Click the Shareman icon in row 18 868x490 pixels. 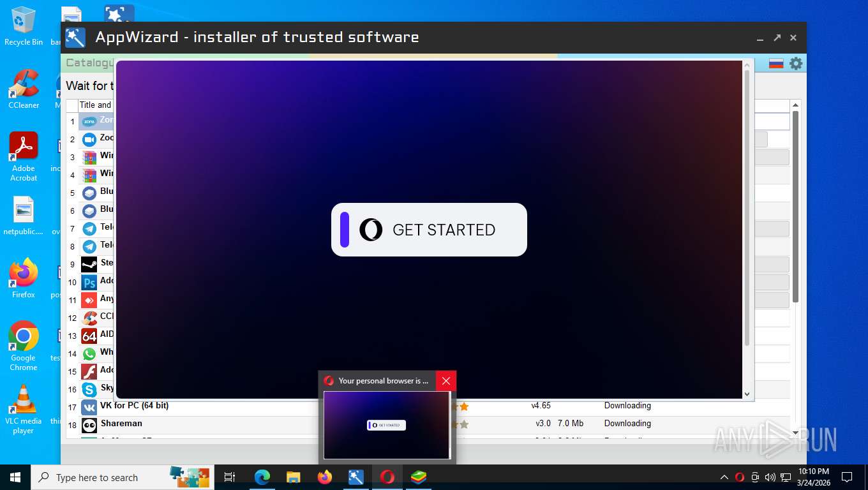click(x=89, y=425)
